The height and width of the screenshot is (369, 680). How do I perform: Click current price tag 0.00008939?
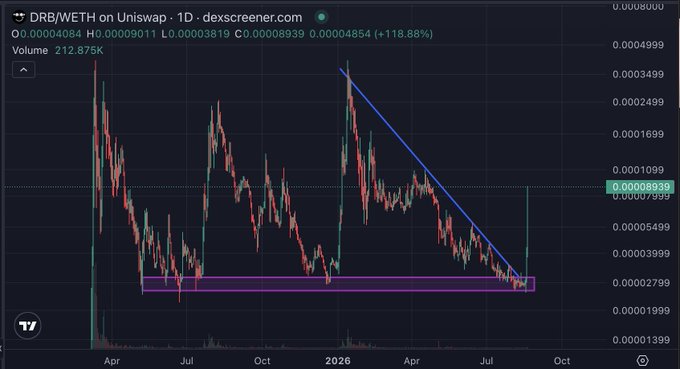tap(640, 187)
